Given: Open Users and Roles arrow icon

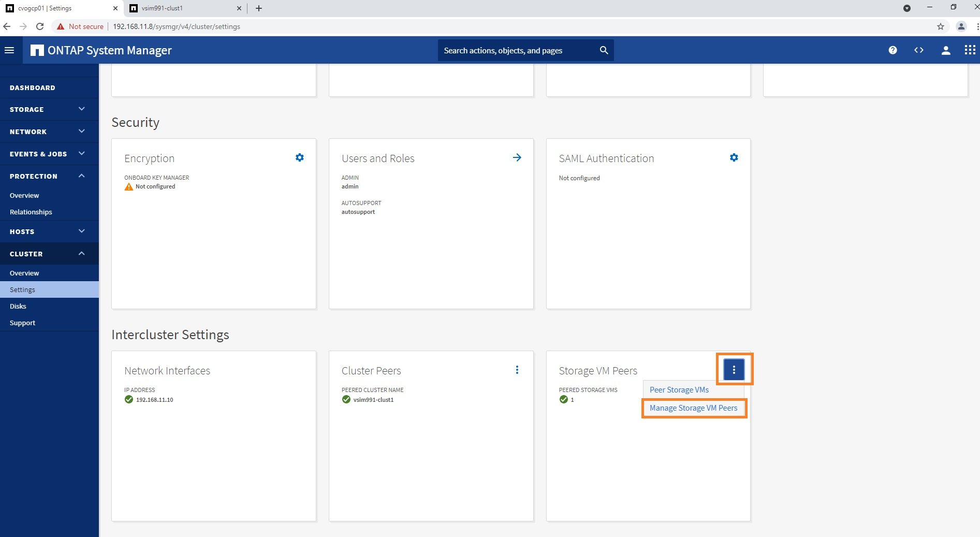Looking at the screenshot, I should pos(517,157).
